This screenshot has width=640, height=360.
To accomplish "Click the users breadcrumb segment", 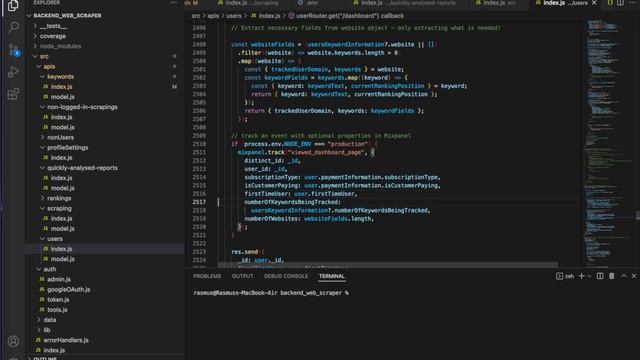I will pyautogui.click(x=234, y=16).
